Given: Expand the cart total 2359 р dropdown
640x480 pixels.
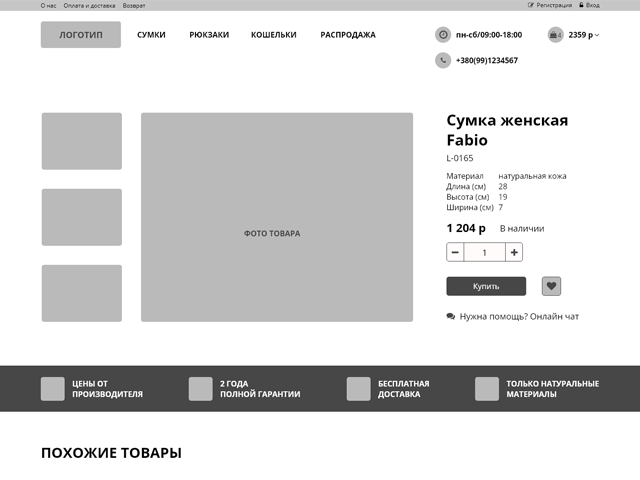Looking at the screenshot, I should pos(584,35).
